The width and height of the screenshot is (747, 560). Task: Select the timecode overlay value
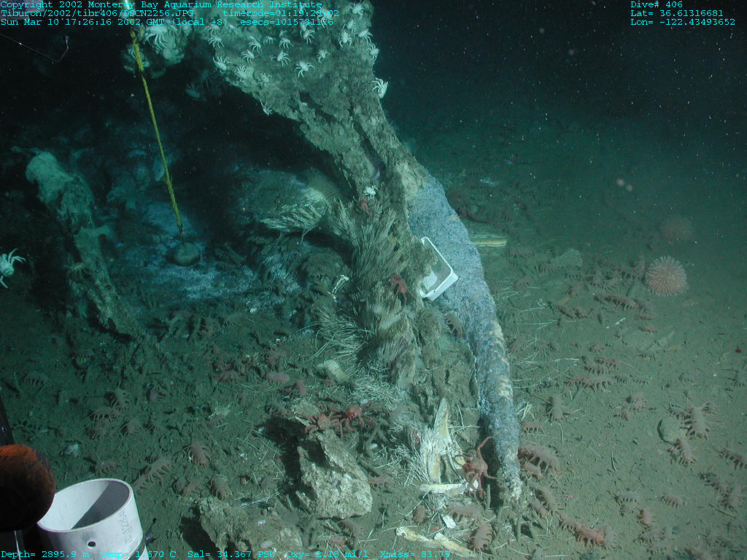click(281, 13)
